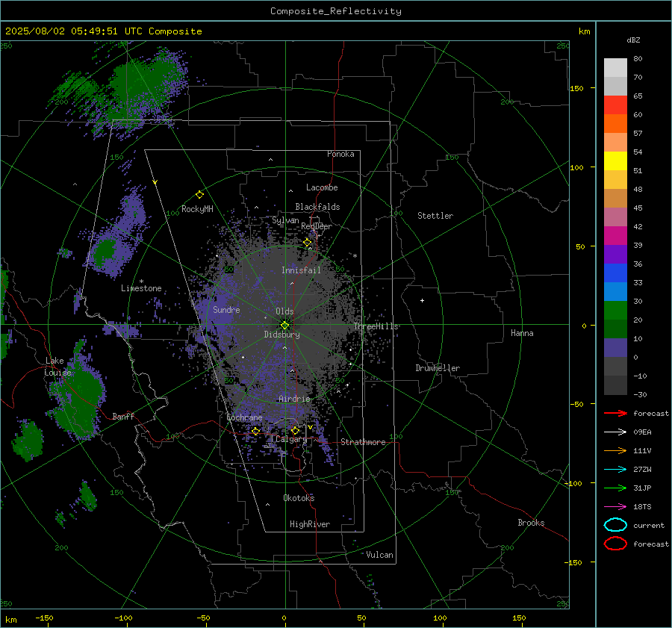Image resolution: width=672 pixels, height=628 pixels.
Task: Click the 27ZW legend label
Action: (x=642, y=470)
